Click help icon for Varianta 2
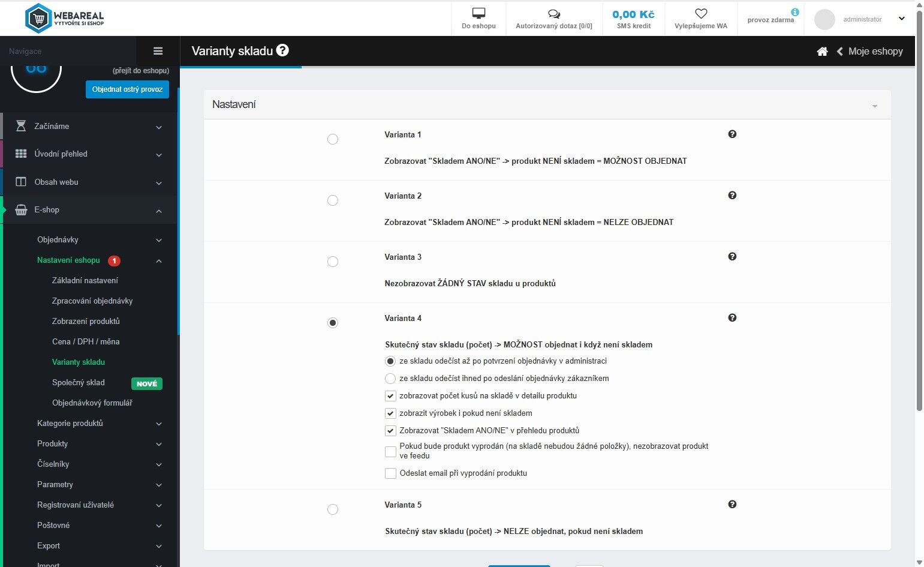 click(x=732, y=196)
